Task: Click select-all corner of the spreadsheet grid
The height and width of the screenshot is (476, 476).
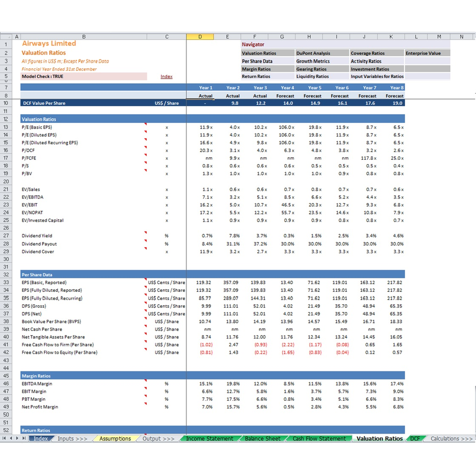Action: click(x=6, y=37)
